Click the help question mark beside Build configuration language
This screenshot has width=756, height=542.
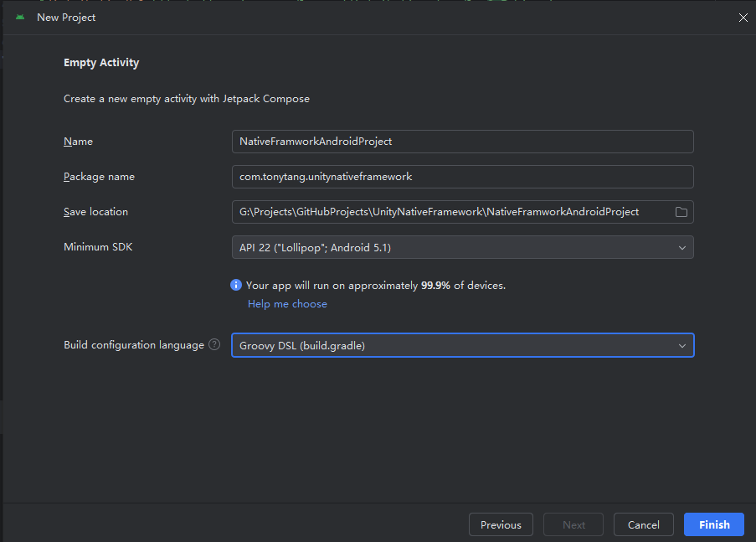pyautogui.click(x=214, y=344)
